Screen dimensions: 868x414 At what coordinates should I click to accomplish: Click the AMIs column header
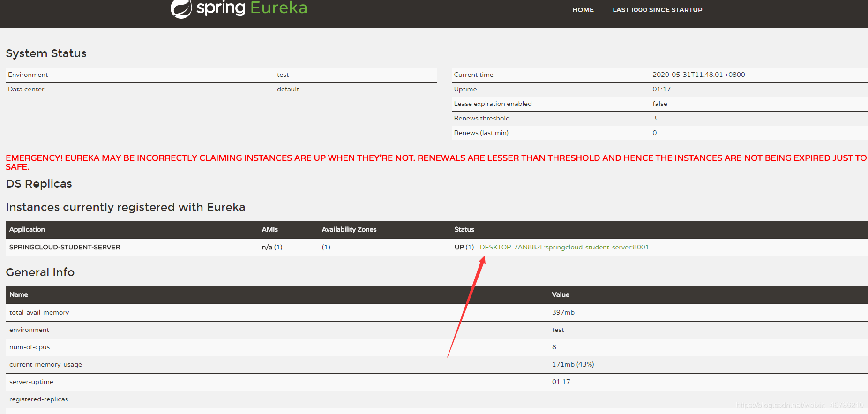(269, 229)
